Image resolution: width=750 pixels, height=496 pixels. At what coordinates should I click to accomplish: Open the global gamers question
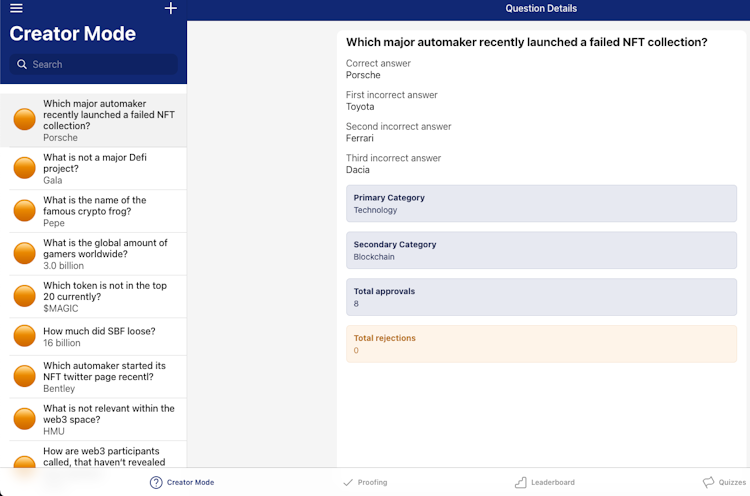pos(98,254)
